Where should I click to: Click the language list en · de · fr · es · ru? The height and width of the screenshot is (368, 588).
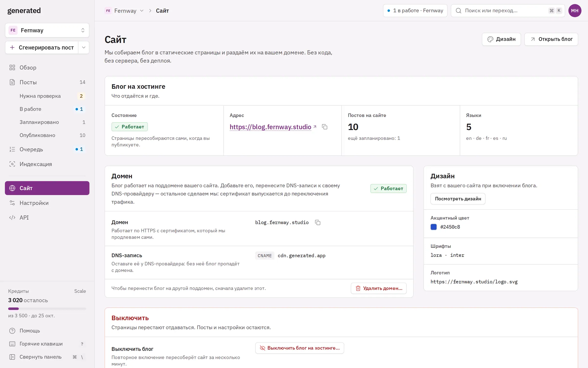[x=486, y=138]
